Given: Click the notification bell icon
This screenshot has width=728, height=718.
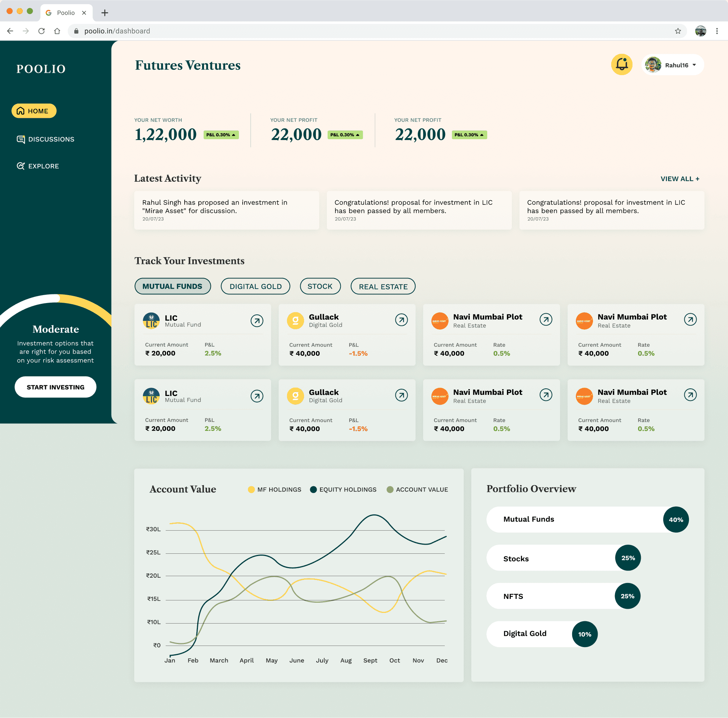Looking at the screenshot, I should click(x=621, y=64).
